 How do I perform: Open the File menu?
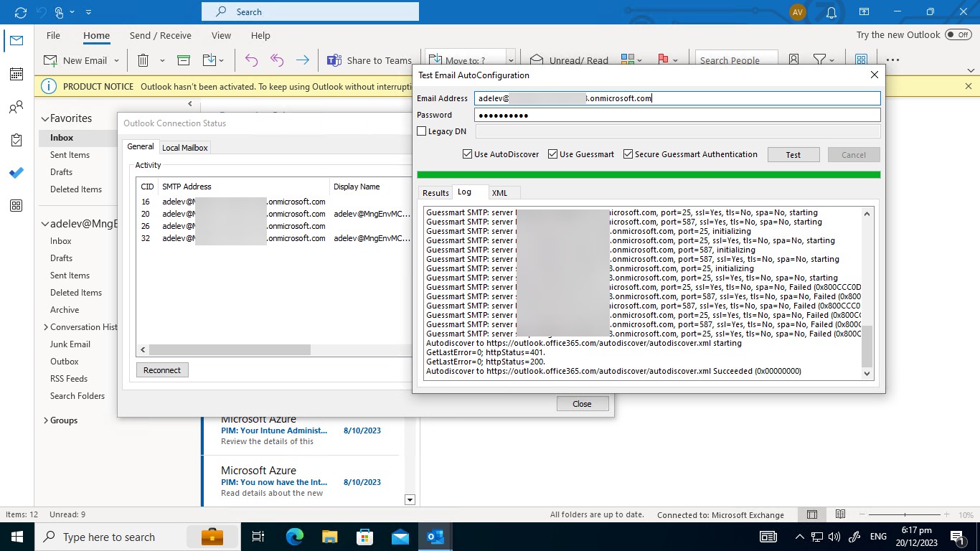(53, 35)
